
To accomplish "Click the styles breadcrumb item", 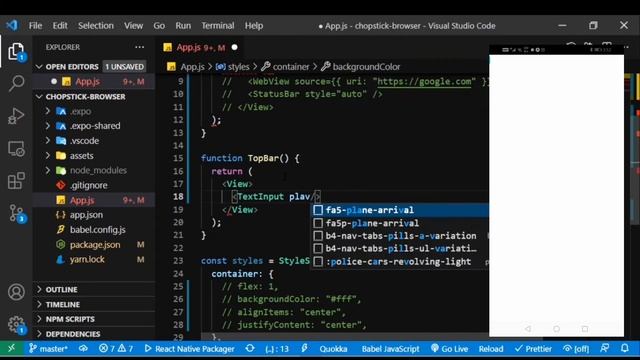I will tap(233, 67).
